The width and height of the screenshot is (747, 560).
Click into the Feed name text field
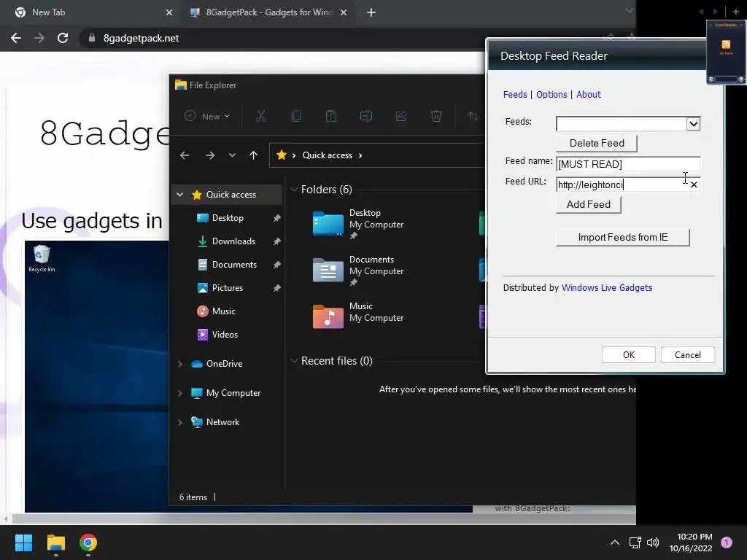[x=628, y=164]
